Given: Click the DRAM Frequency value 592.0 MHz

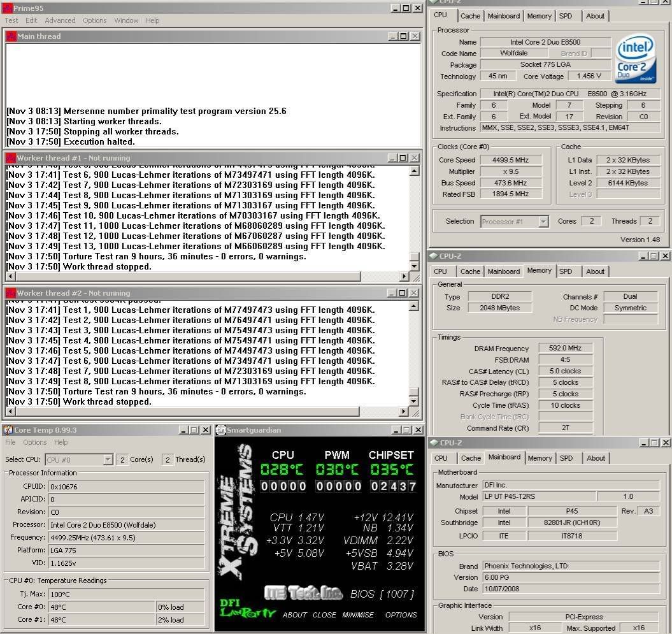Looking at the screenshot, I should pyautogui.click(x=565, y=348).
